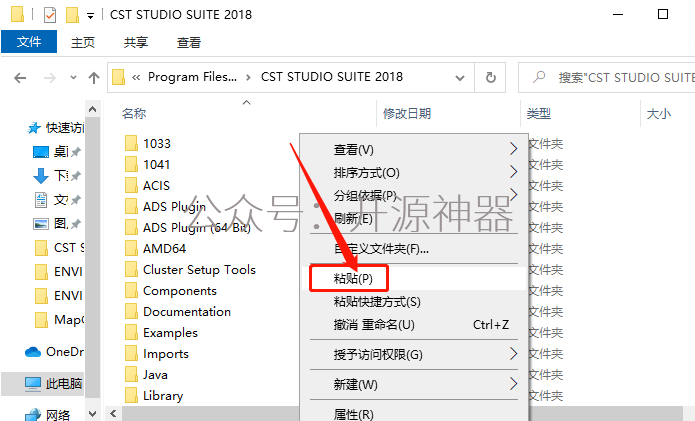Open 查看(V) submenu in context menu

[x=414, y=149]
